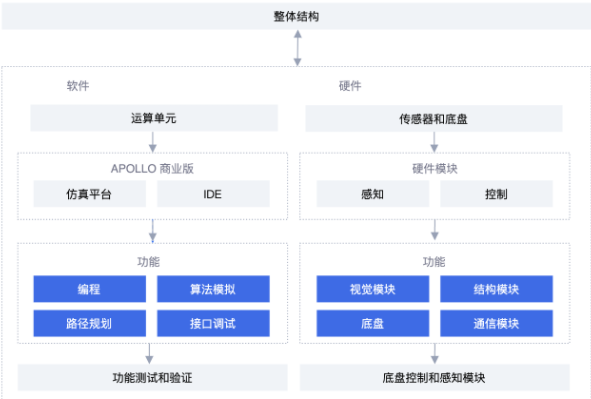Click the 底盘控制和感知模块 box
The width and height of the screenshot is (591, 399).
[435, 378]
